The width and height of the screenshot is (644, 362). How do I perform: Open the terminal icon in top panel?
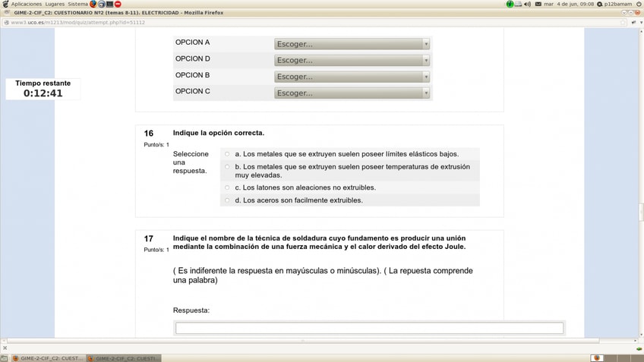pyautogui.click(x=109, y=4)
